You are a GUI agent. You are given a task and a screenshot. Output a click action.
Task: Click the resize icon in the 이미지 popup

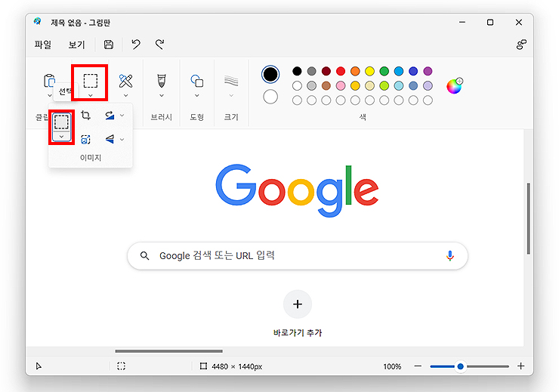coord(85,139)
